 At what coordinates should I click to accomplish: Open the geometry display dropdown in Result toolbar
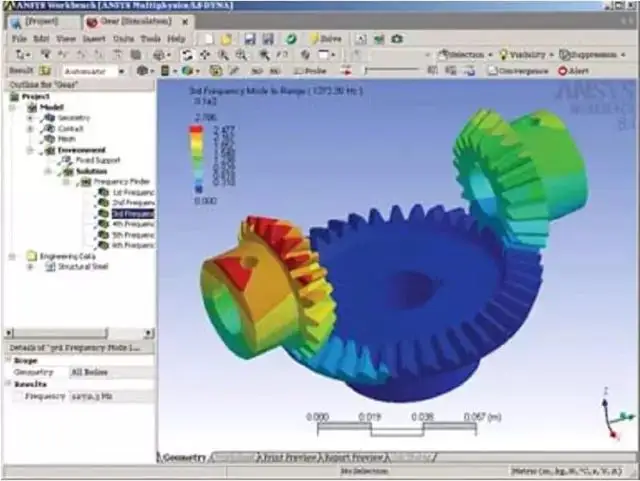pyautogui.click(x=146, y=71)
